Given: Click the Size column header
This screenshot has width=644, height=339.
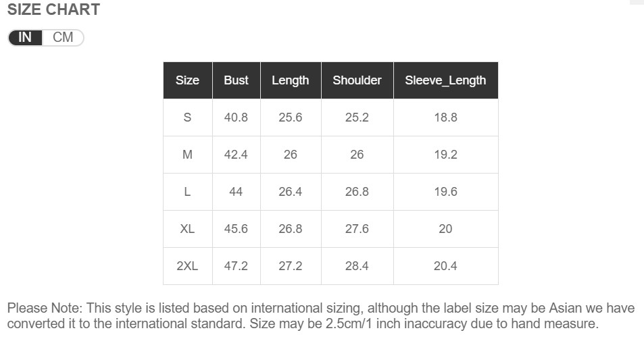Looking at the screenshot, I should pyautogui.click(x=187, y=80).
